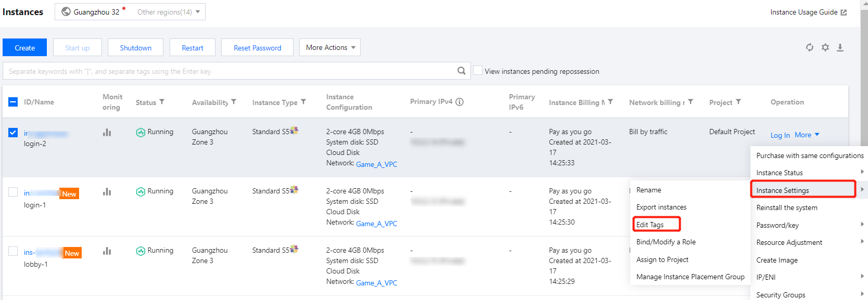Open monitoring chart icon for lobby-1
This screenshot has width=868, height=300.
click(x=107, y=251)
